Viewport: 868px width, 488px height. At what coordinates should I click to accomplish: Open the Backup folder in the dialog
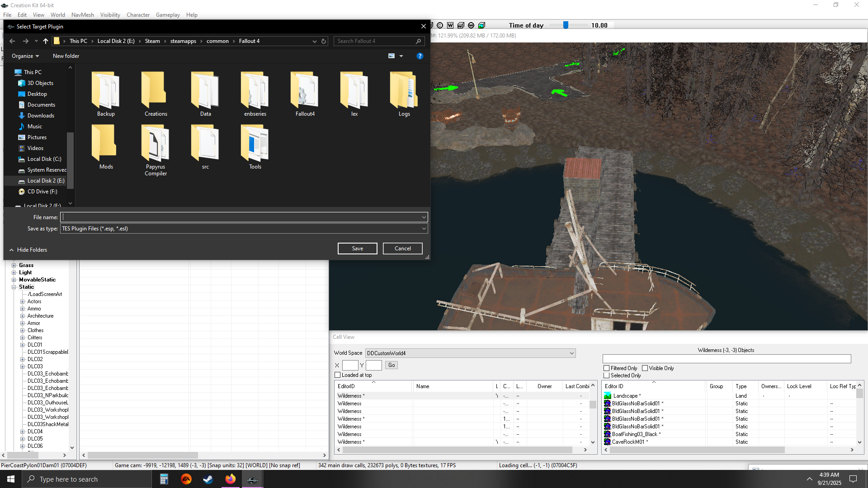(x=106, y=94)
